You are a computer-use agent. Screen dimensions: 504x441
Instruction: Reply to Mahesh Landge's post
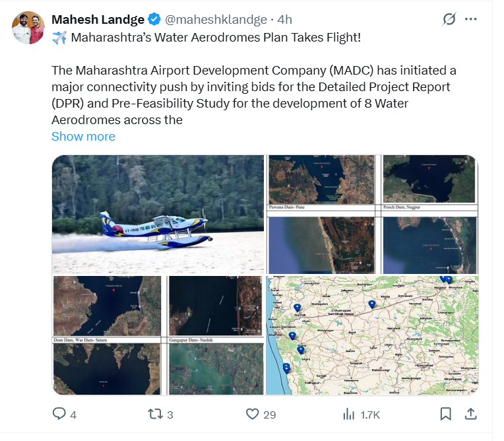pos(59,414)
